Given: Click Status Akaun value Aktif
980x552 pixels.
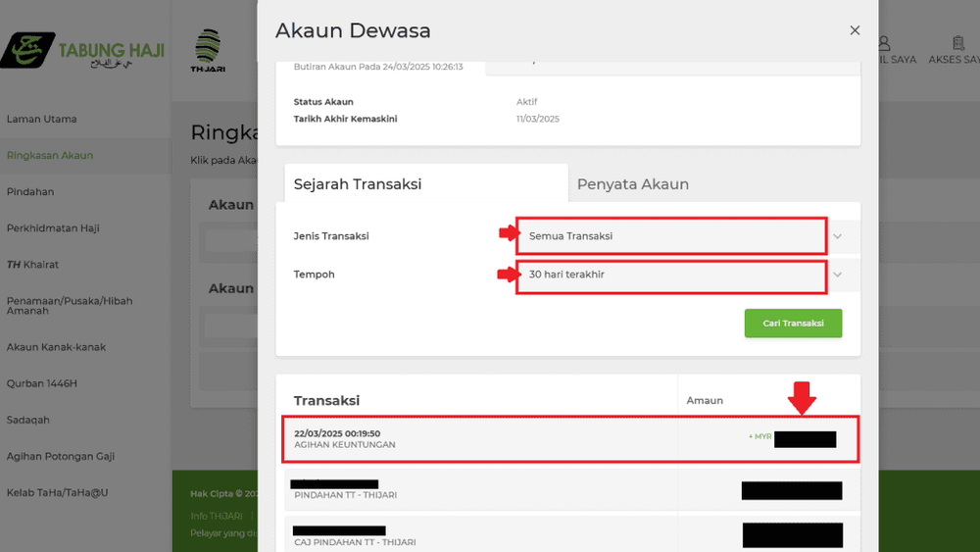Looking at the screenshot, I should [x=527, y=102].
